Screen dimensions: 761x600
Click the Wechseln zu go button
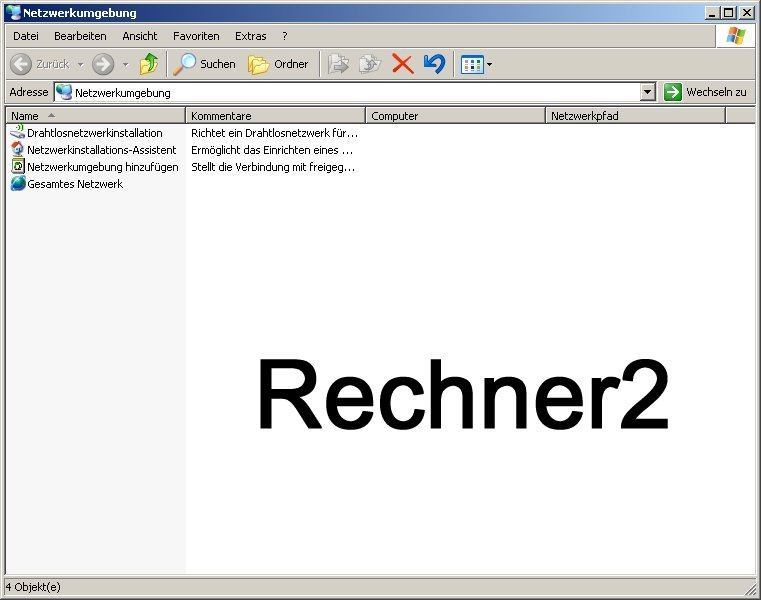[x=705, y=92]
